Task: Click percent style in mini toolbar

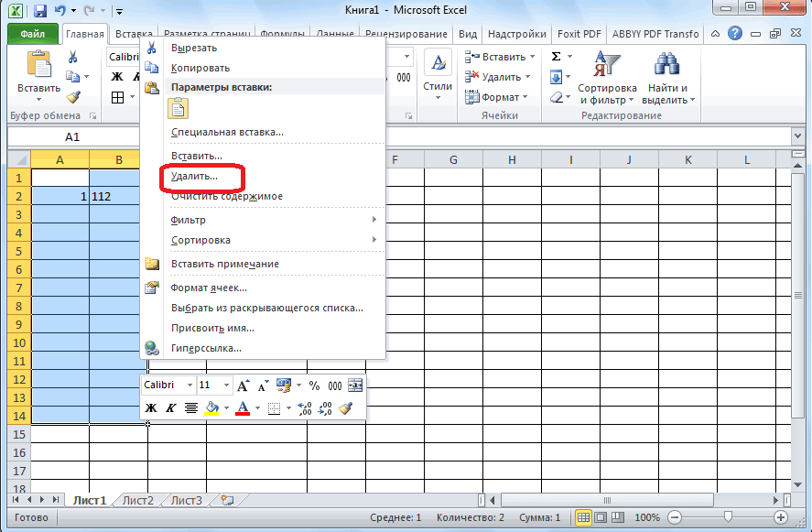Action: coord(314,385)
